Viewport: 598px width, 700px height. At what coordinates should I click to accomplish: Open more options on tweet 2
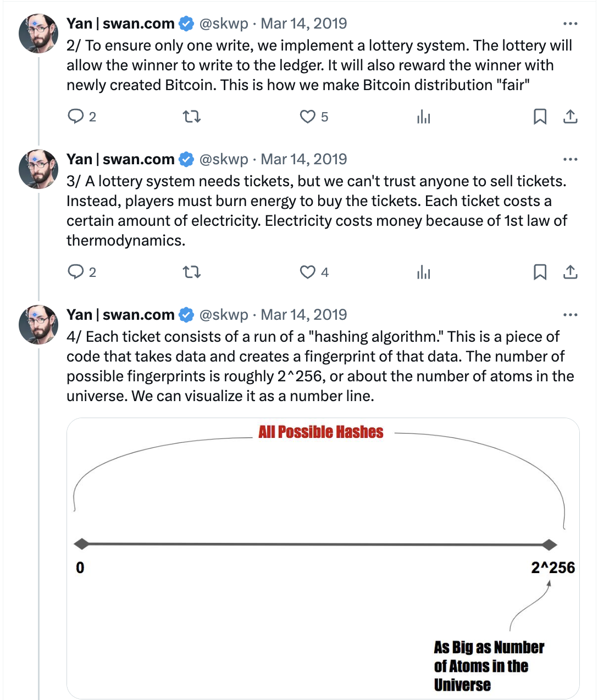point(570,23)
